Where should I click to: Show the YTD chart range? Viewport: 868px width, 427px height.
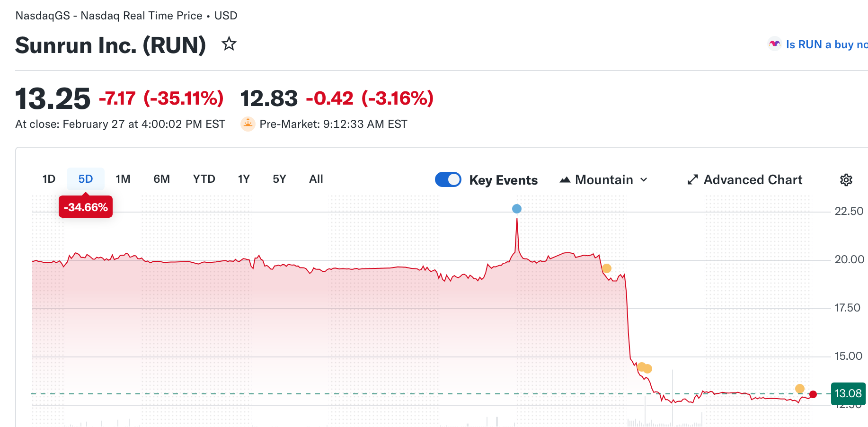tap(204, 179)
